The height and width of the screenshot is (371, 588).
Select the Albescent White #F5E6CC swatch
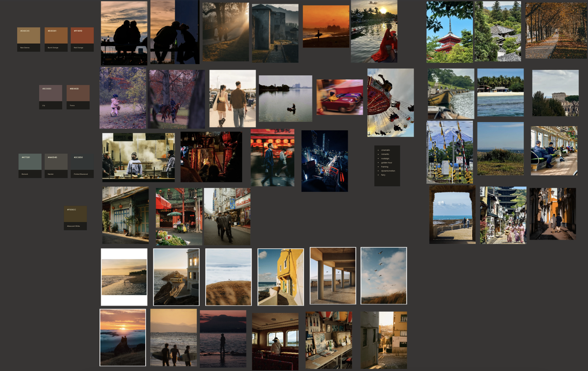click(75, 218)
